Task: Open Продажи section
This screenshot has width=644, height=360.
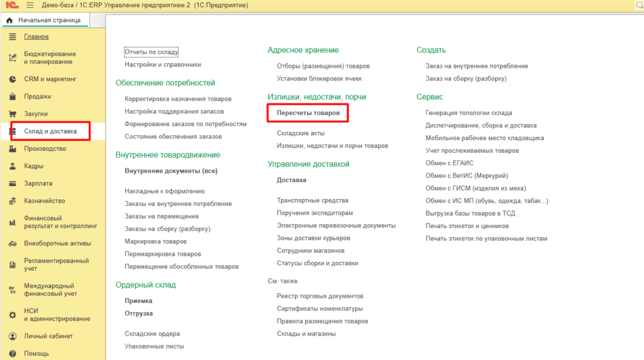Action: (37, 97)
